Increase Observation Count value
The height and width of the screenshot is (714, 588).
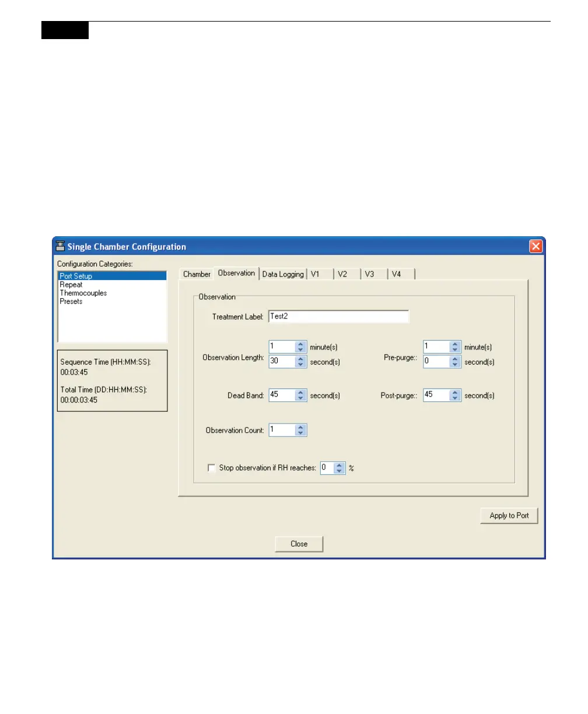(300, 427)
